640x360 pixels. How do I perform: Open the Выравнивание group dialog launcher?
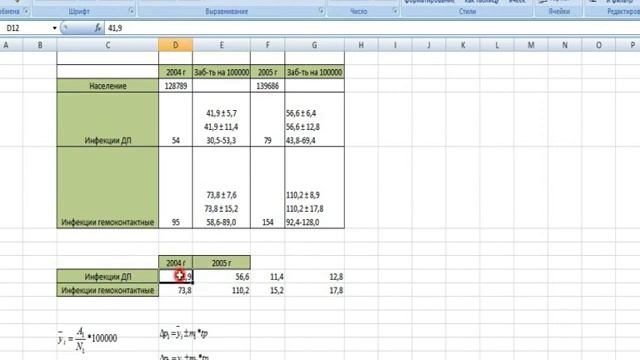(321, 11)
